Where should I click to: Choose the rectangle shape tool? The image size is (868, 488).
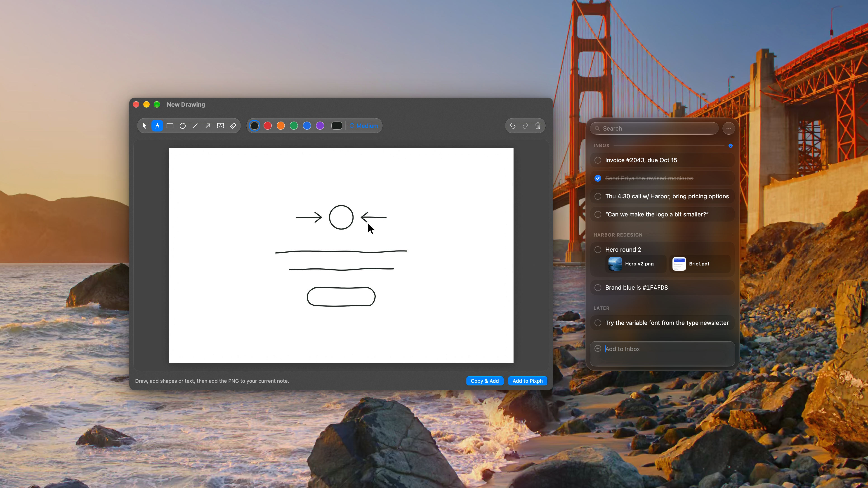pos(170,126)
